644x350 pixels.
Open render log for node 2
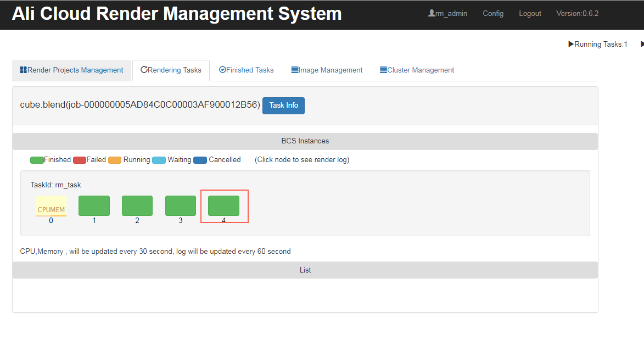point(137,206)
